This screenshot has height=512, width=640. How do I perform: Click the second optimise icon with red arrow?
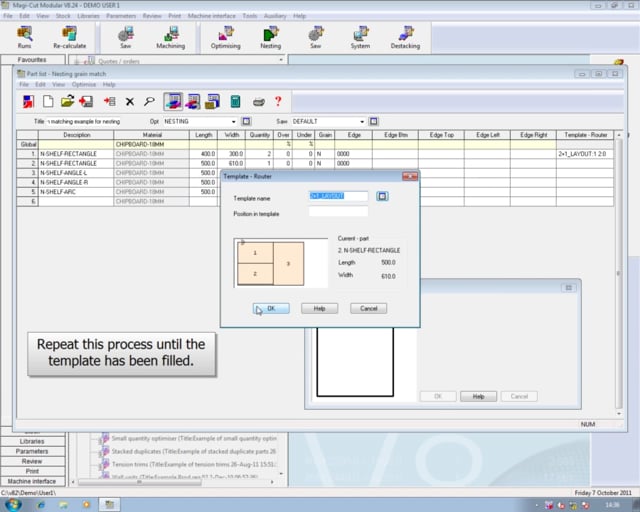[x=193, y=101]
